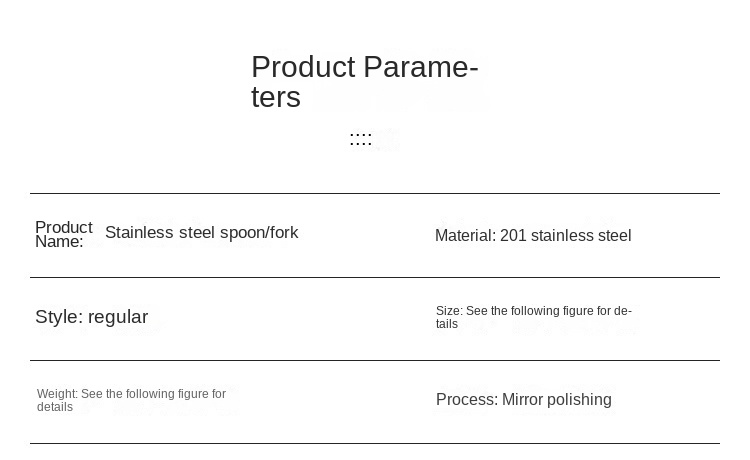Viewport: 750px width, 460px height.
Task: Click the "Process:" label
Action: click(x=466, y=400)
